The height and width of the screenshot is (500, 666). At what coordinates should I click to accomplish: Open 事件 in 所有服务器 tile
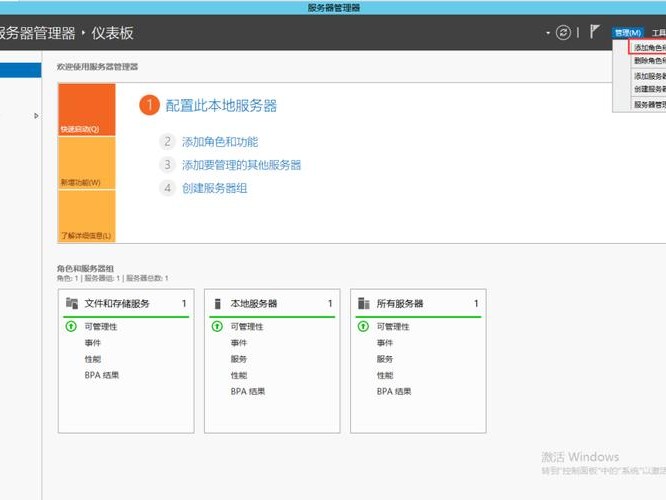[x=385, y=343]
